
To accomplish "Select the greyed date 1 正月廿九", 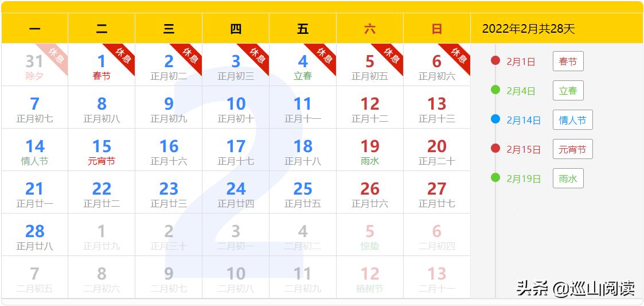I will pos(102,234).
